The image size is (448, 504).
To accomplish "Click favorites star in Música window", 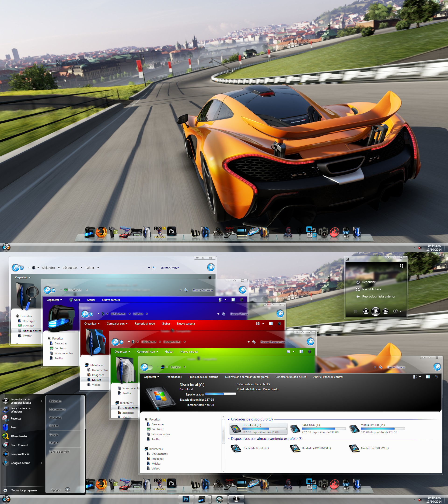I will 280,313.
